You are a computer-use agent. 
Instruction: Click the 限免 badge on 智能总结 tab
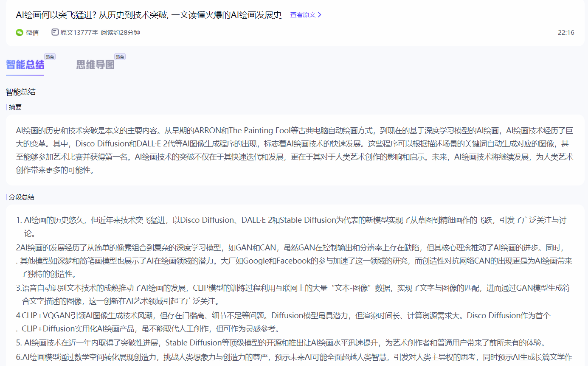point(50,57)
